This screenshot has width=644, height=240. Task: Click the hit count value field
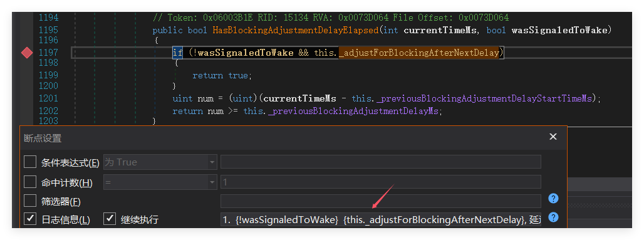381,182
